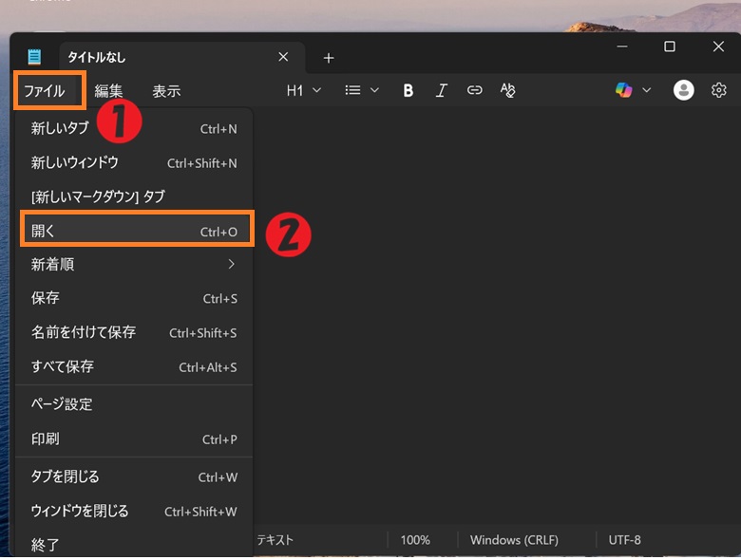Close the Notepad window
This screenshot has height=560, width=741.
[718, 47]
